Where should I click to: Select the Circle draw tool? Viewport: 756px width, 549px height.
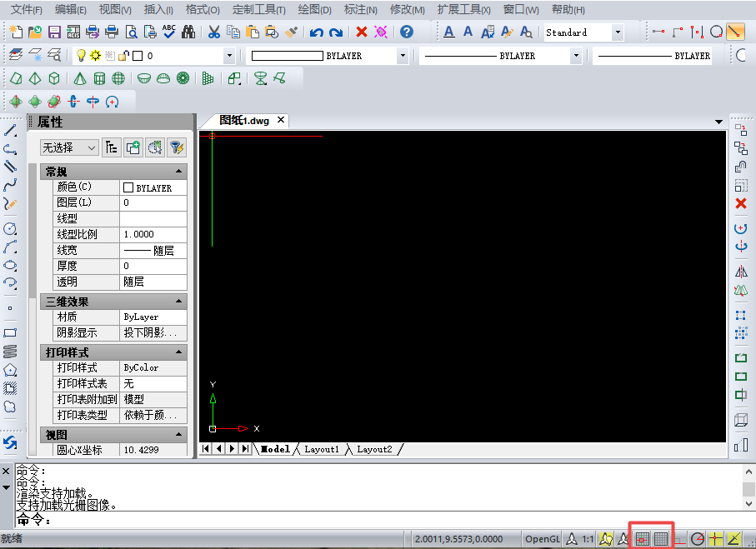click(10, 228)
